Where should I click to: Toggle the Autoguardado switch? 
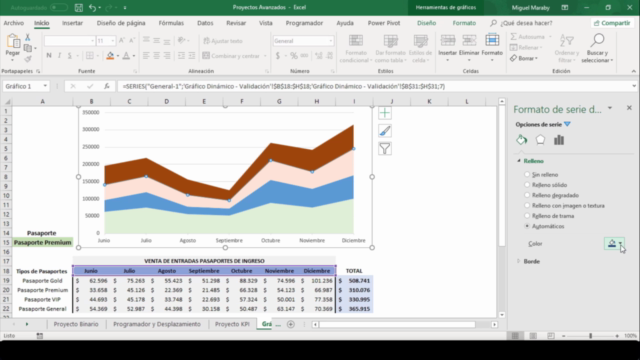click(59, 7)
